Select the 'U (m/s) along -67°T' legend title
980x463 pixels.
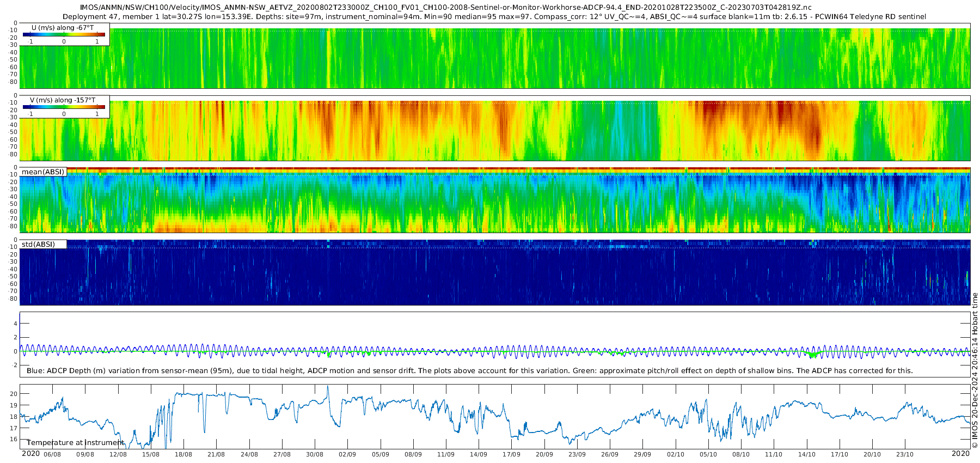pyautogui.click(x=63, y=27)
